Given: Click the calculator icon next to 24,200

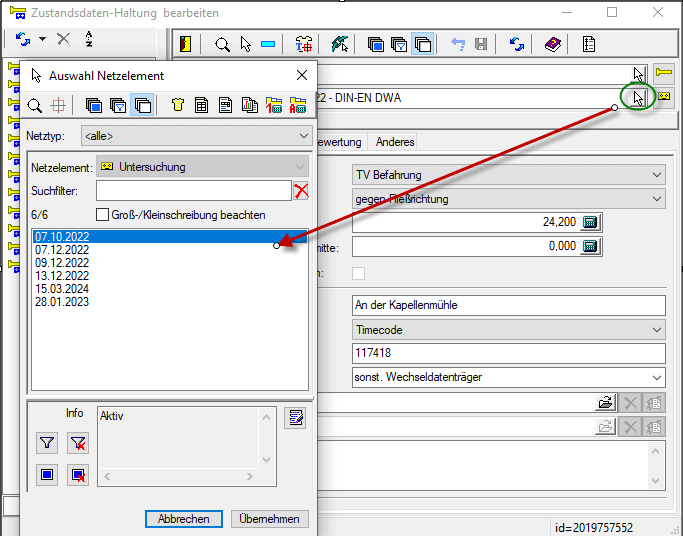Looking at the screenshot, I should click(590, 222).
